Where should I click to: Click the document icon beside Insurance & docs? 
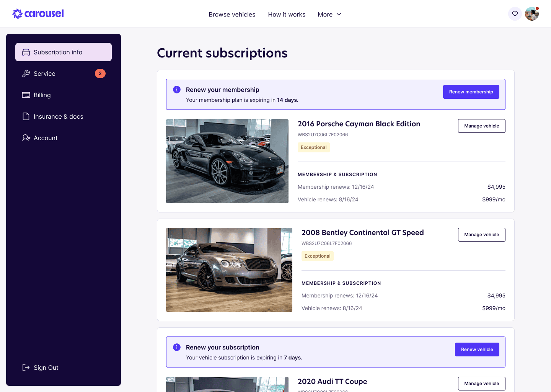pyautogui.click(x=26, y=116)
